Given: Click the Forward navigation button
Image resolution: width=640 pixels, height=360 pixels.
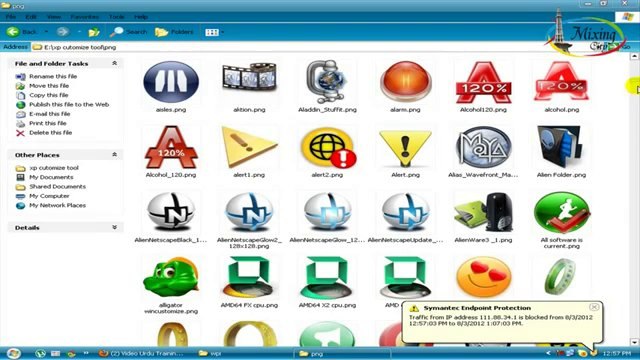Looking at the screenshot, I should tap(62, 32).
